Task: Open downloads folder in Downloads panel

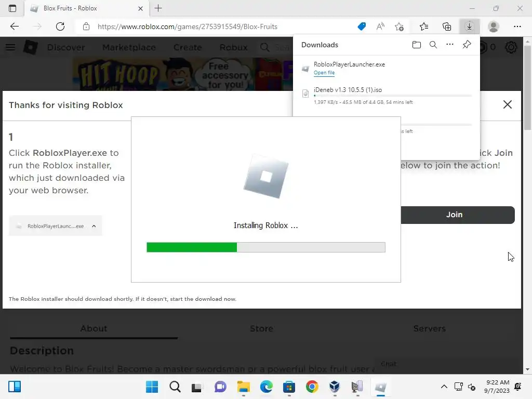Action: [417, 45]
